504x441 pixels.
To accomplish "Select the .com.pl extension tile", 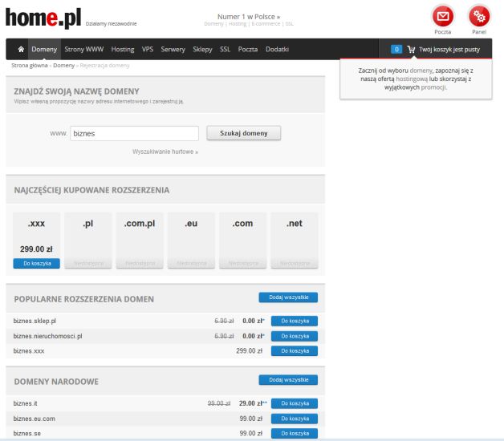I will 140,240.
